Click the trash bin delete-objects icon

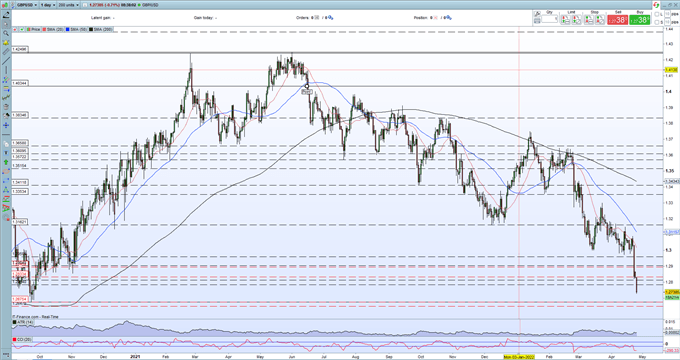click(x=6, y=107)
